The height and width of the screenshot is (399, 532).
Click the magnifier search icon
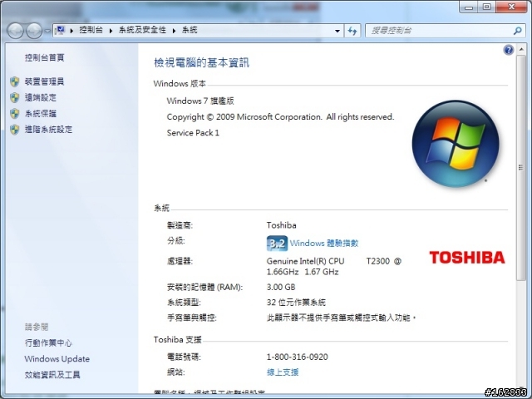pyautogui.click(x=518, y=31)
